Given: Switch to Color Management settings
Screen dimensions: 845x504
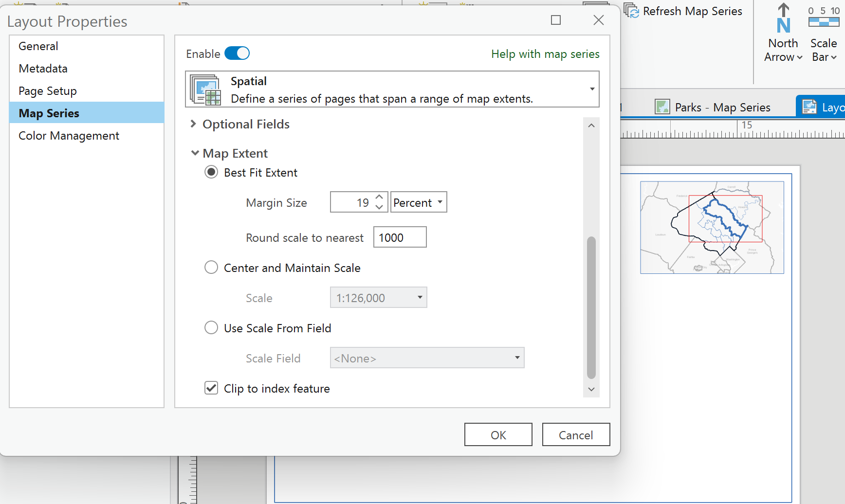Looking at the screenshot, I should click(x=69, y=135).
